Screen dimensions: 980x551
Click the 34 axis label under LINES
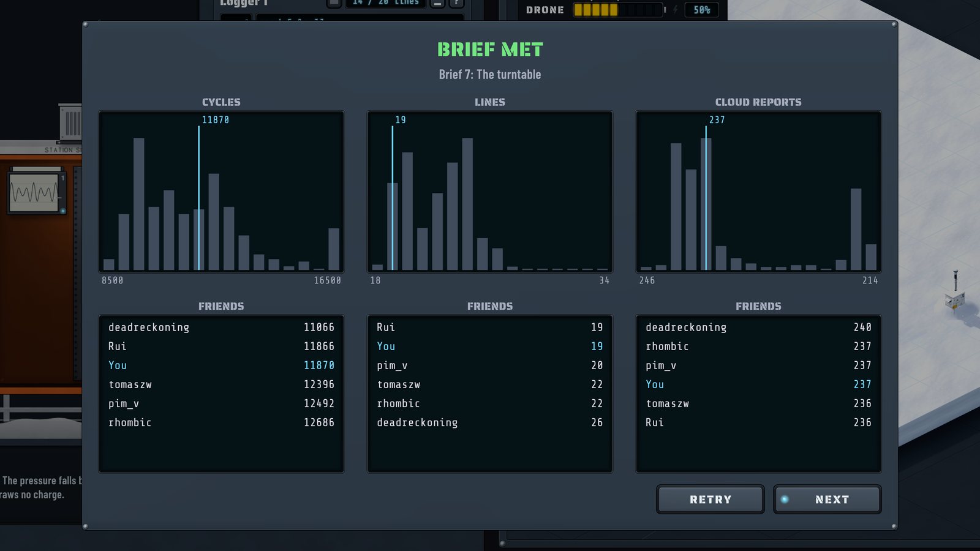click(605, 280)
